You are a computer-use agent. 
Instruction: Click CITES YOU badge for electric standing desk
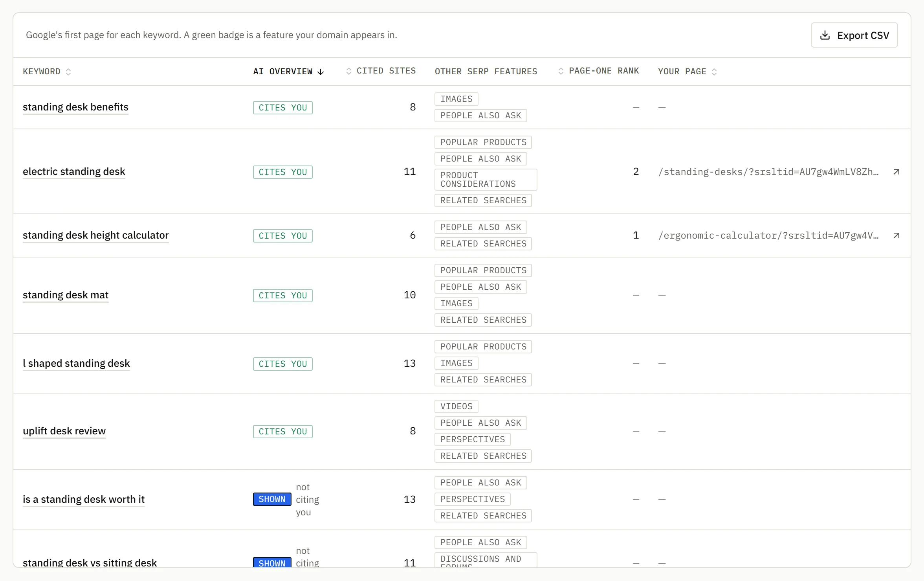[283, 172]
